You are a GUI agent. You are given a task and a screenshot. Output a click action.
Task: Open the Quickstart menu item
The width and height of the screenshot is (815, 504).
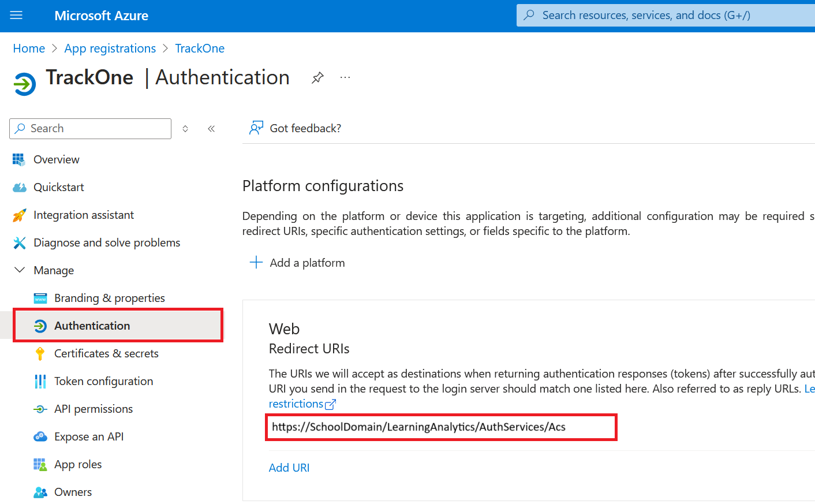(59, 187)
